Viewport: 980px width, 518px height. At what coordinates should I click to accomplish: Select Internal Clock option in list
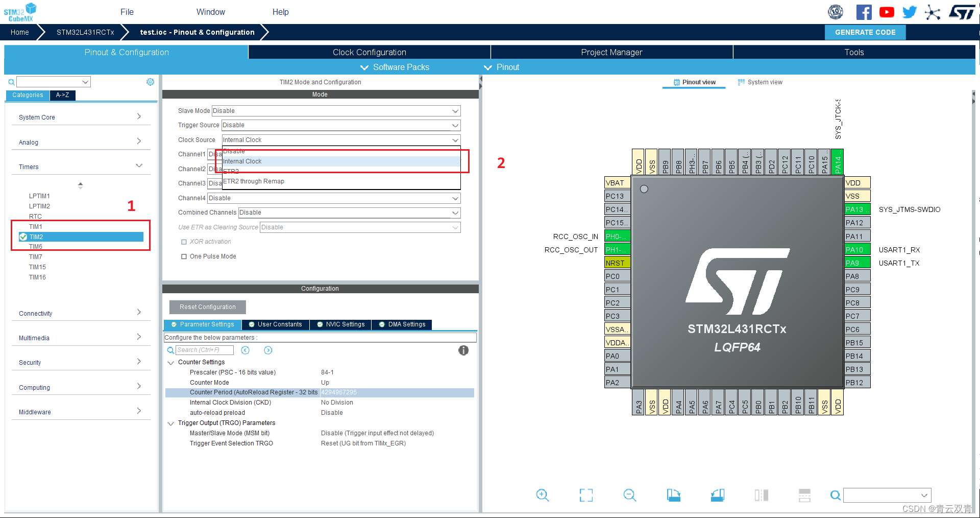click(341, 161)
